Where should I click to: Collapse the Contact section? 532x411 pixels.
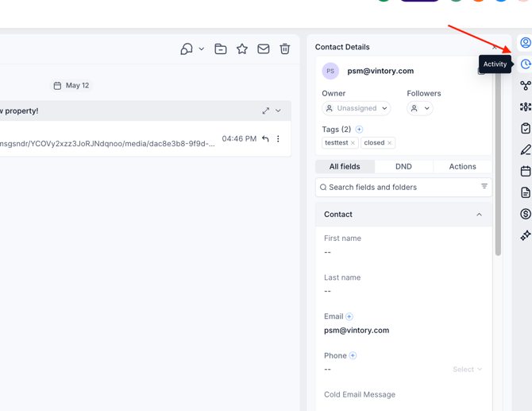[479, 215]
